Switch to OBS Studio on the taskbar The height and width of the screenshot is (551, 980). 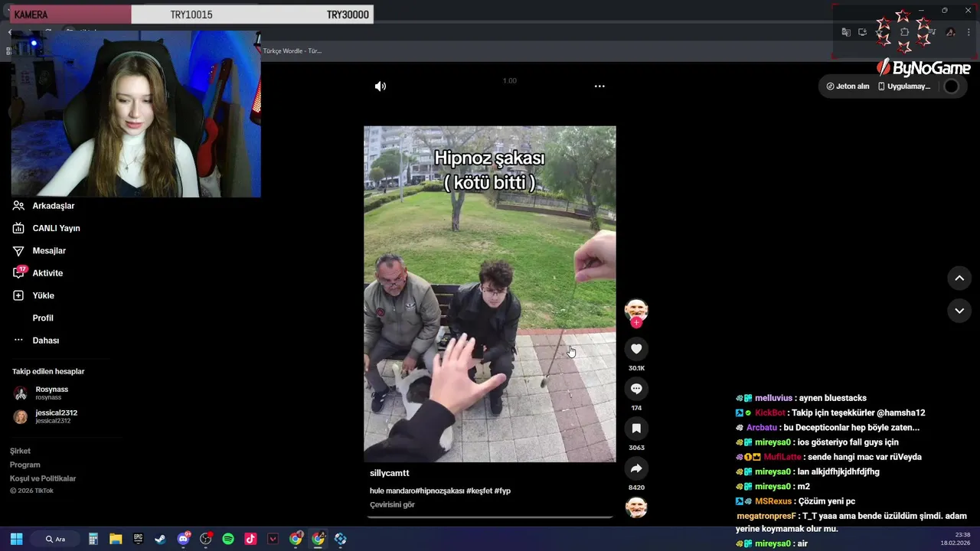click(x=205, y=539)
